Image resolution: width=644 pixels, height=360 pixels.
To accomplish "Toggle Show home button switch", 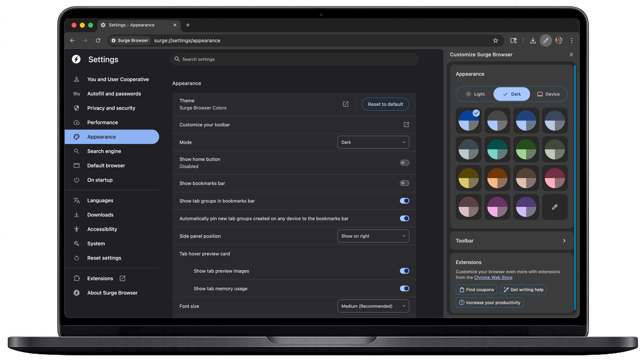I will pyautogui.click(x=404, y=163).
